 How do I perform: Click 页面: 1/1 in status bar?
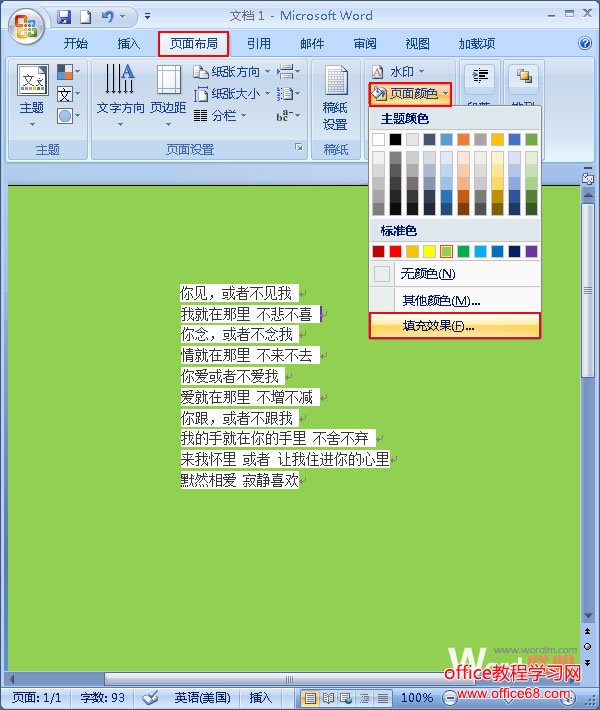pos(36,697)
